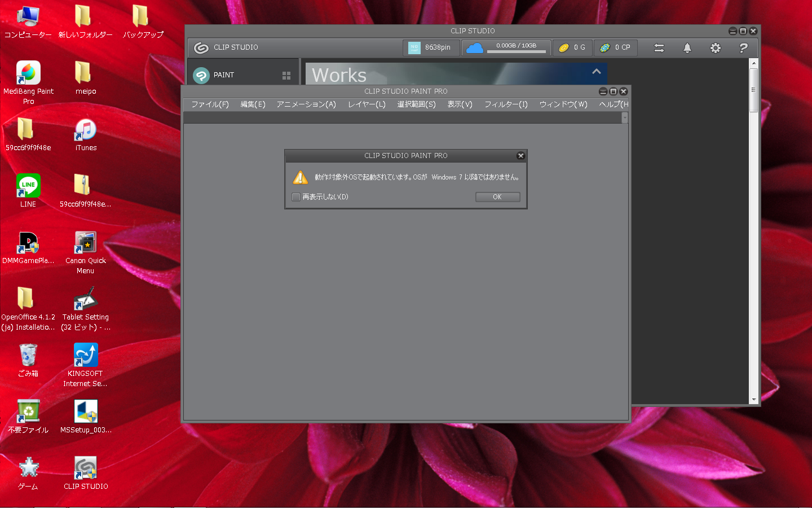This screenshot has height=508, width=812.
Task: Select the コンピューター desktop icon
Action: [28, 22]
